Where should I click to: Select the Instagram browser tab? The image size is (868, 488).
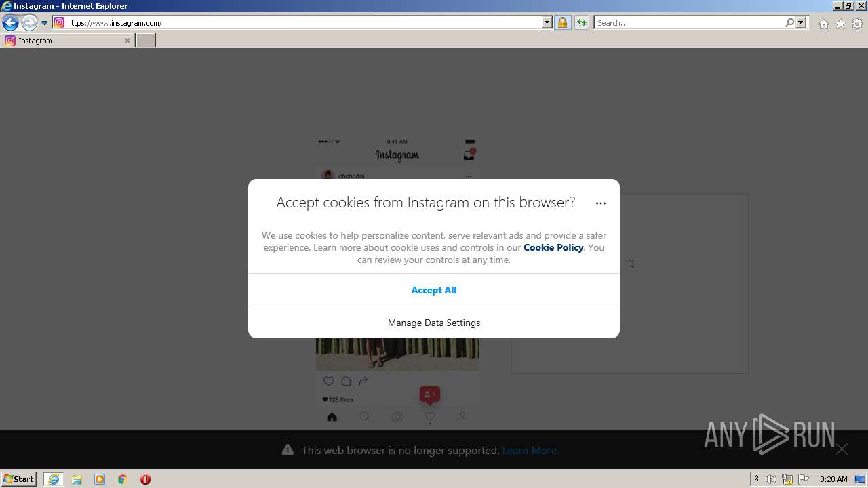tap(66, 41)
